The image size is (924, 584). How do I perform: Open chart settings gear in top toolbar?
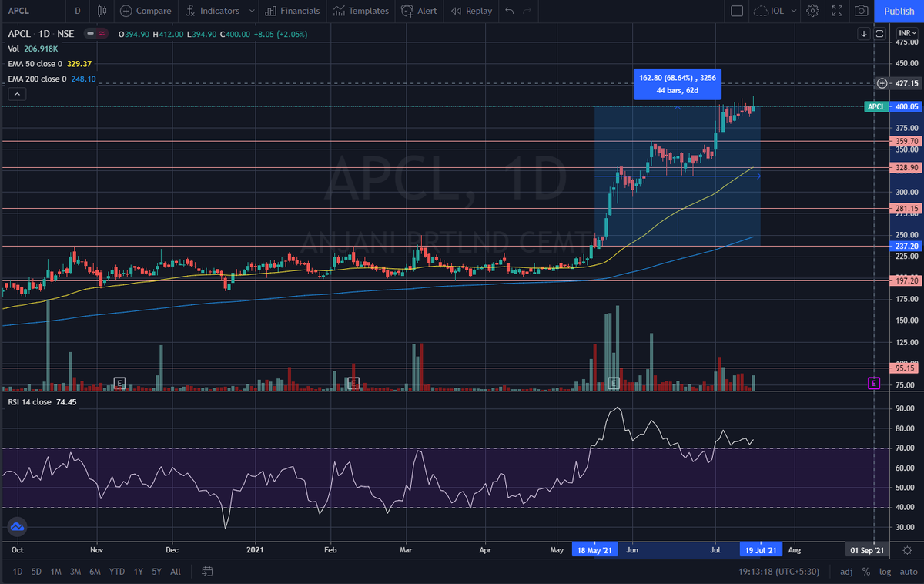(812, 11)
